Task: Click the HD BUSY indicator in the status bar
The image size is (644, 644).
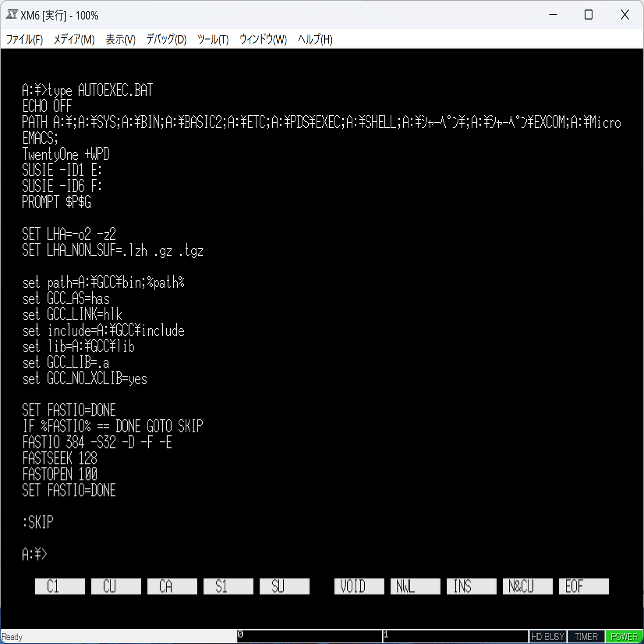Action: pos(547,636)
